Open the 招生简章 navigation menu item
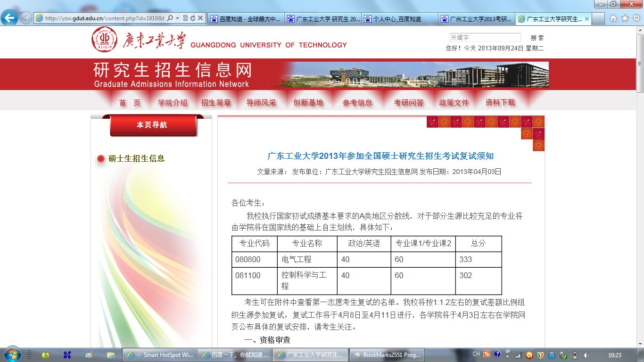This screenshot has height=362, width=644. (216, 101)
